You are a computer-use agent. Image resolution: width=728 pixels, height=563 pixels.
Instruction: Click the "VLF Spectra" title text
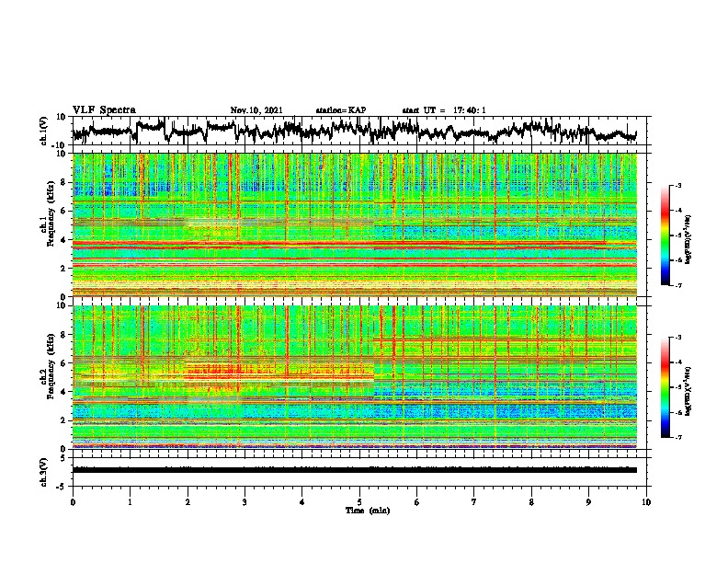(104, 110)
